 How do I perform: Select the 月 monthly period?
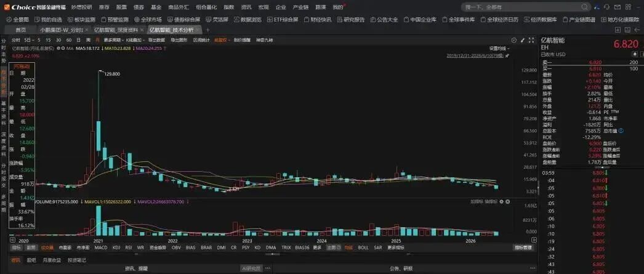coord(97,40)
